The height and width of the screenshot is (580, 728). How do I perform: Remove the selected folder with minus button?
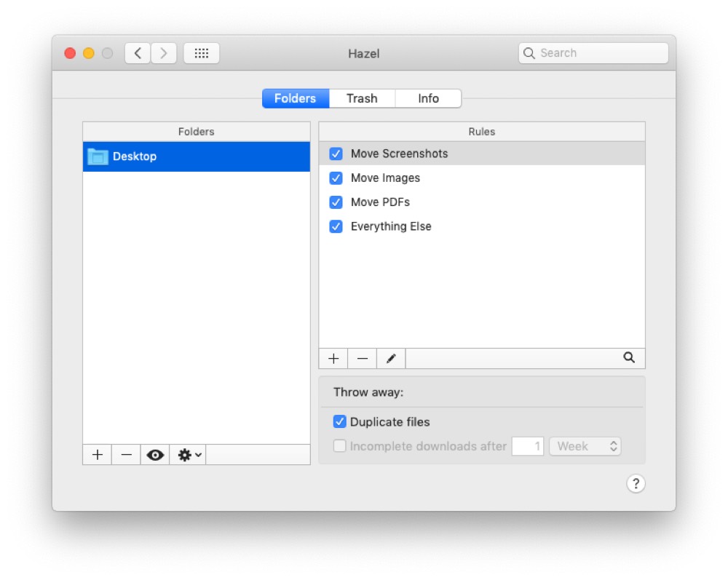(126, 455)
